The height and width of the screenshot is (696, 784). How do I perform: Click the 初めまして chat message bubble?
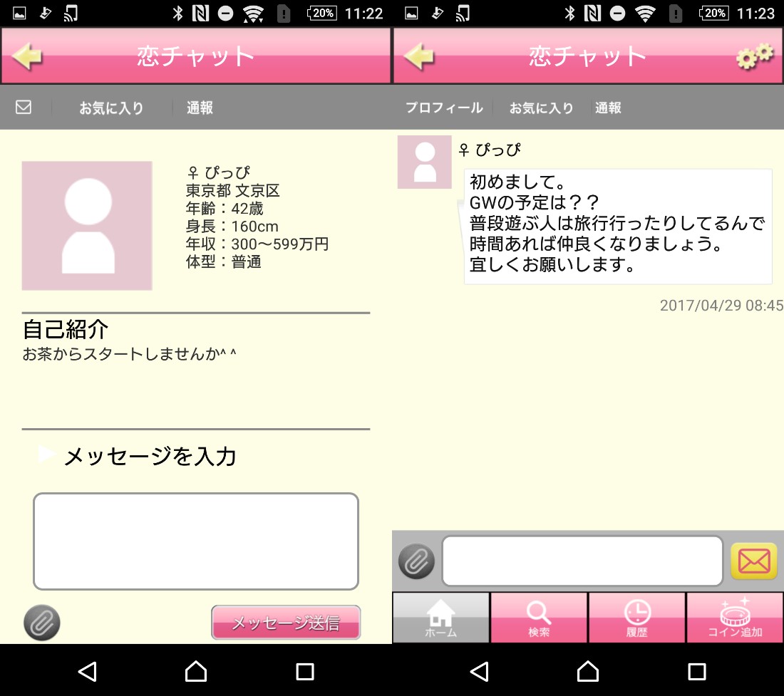pyautogui.click(x=618, y=227)
